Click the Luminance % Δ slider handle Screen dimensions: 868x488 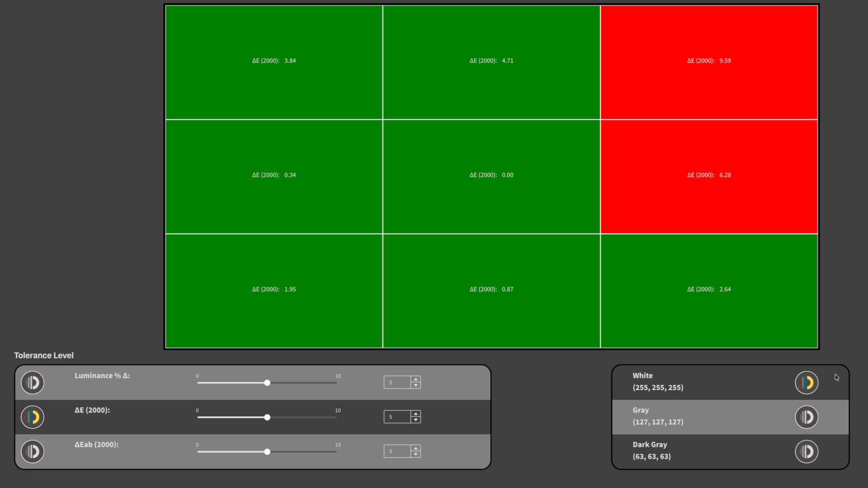267,383
